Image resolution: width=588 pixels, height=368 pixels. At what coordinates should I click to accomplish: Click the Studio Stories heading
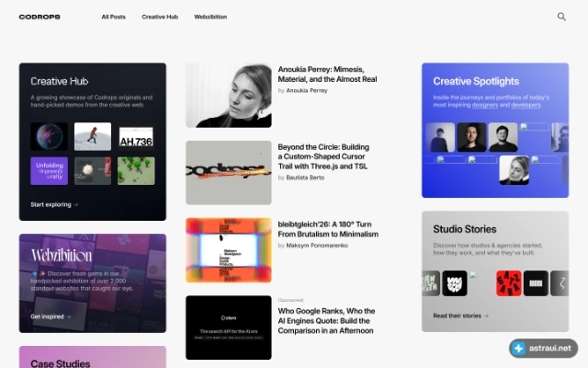coord(465,229)
